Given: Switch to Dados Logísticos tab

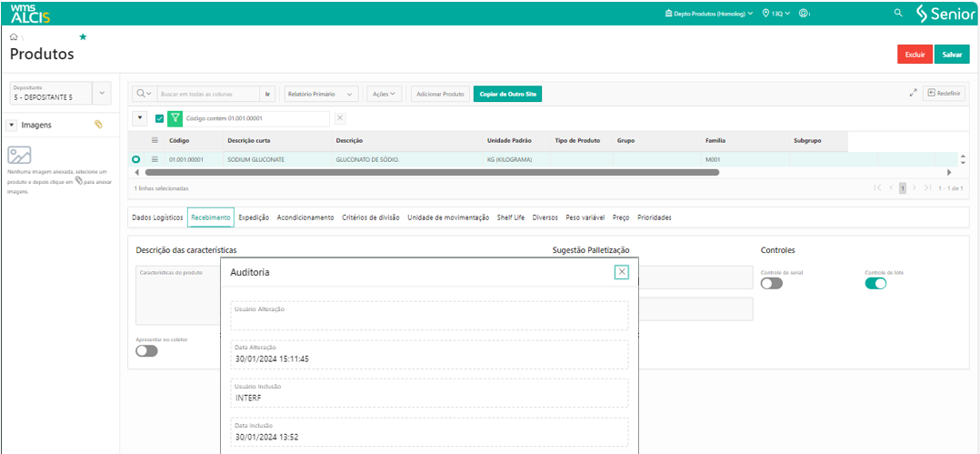Looking at the screenshot, I should 157,217.
